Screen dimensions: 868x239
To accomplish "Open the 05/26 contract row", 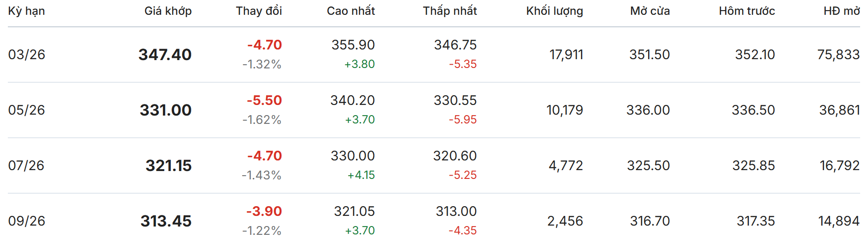I will click(27, 110).
